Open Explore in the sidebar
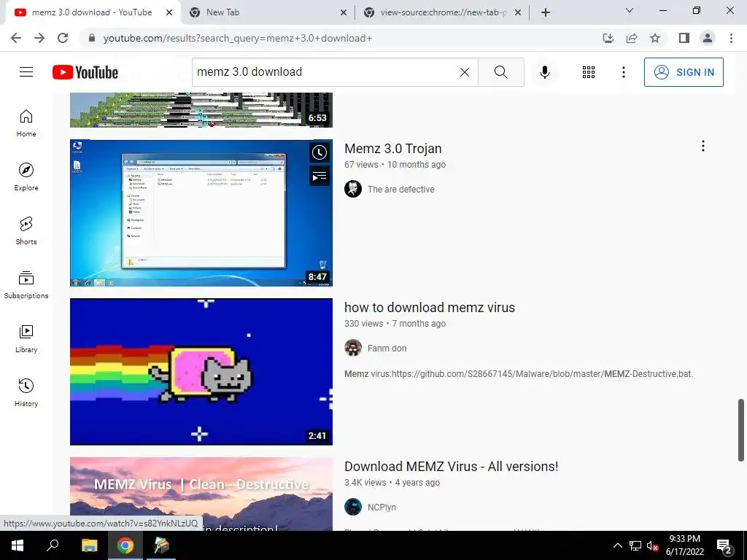747x560 pixels. [x=26, y=176]
